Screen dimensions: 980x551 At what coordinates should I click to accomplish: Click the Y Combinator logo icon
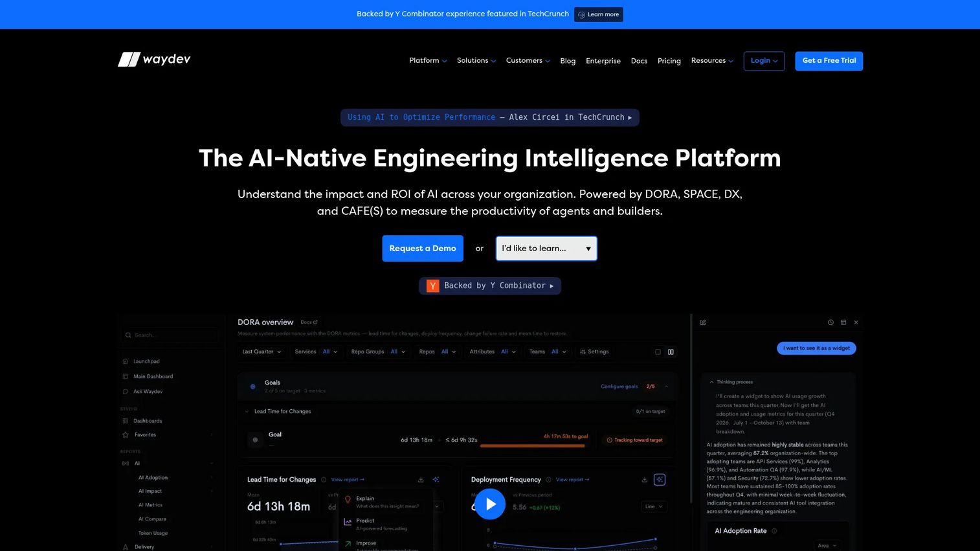pyautogui.click(x=433, y=286)
